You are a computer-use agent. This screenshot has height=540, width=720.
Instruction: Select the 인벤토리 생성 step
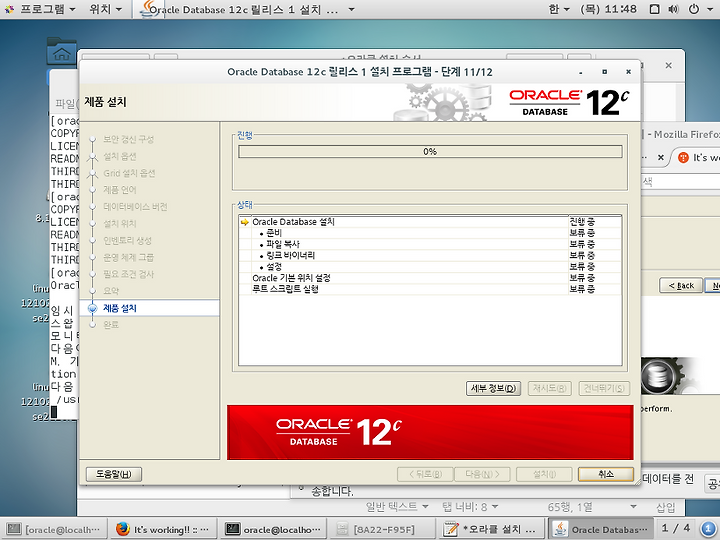[128, 241]
